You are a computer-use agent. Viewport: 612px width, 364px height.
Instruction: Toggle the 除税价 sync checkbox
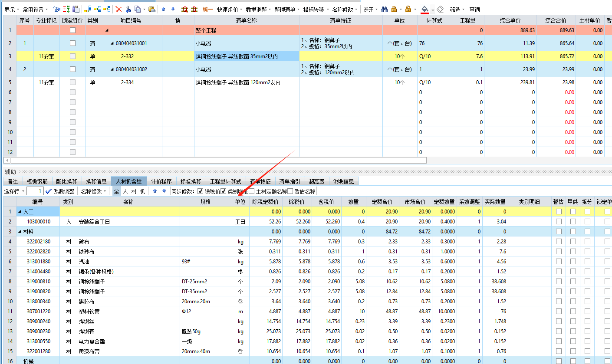tap(200, 191)
